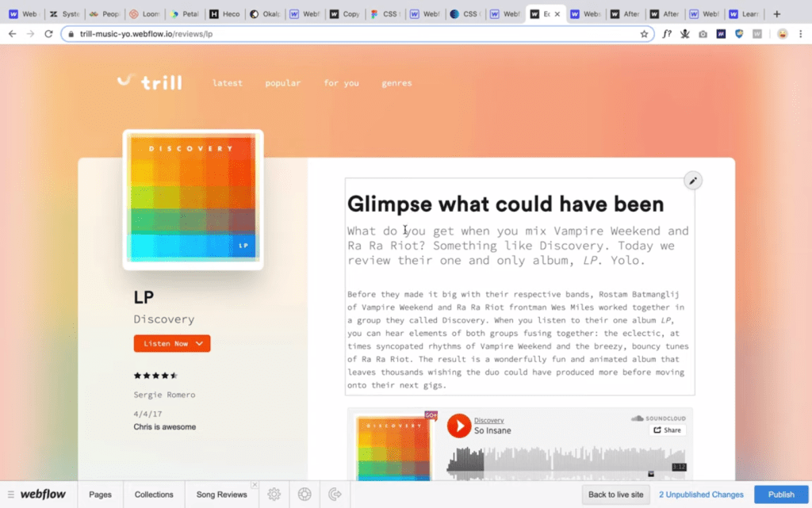Screen dimensions: 812x508
Task: Open the Collections editor tab
Action: [154, 495]
